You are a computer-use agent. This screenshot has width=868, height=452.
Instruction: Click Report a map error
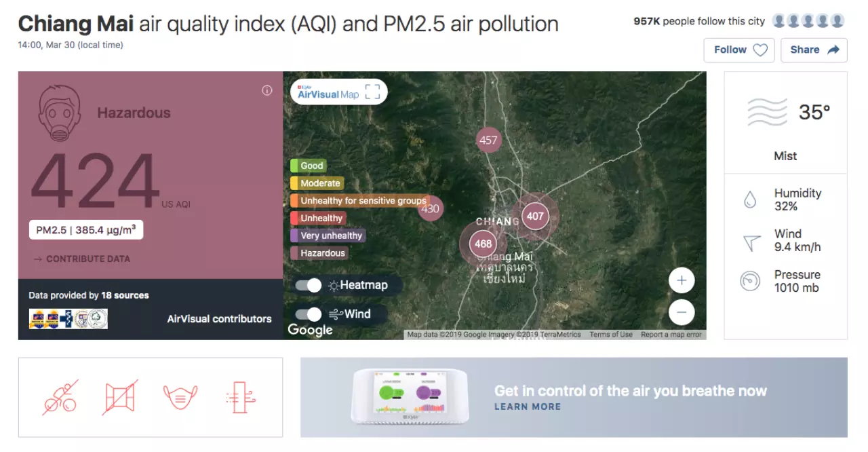pyautogui.click(x=671, y=335)
